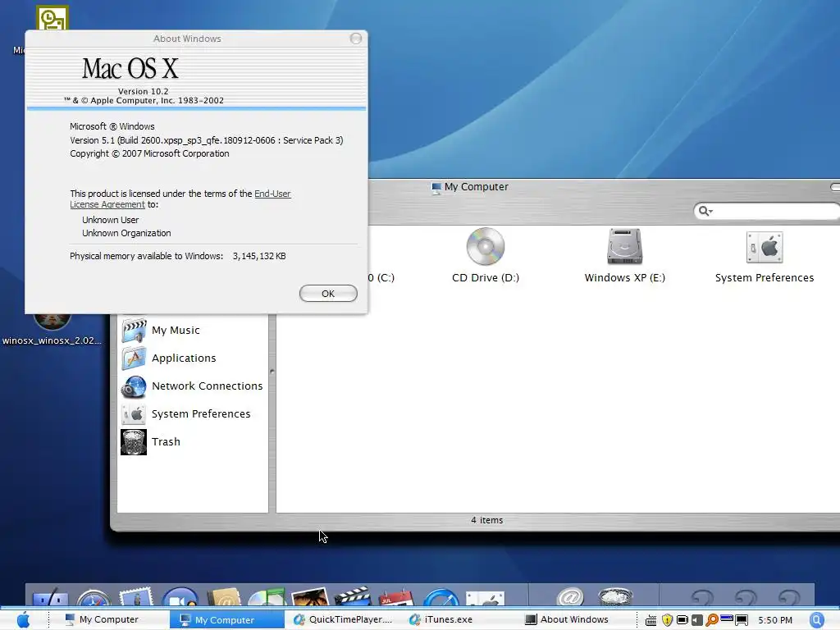Image resolution: width=840 pixels, height=630 pixels.
Task: Click the 5:50 PM clock
Action: (x=774, y=620)
